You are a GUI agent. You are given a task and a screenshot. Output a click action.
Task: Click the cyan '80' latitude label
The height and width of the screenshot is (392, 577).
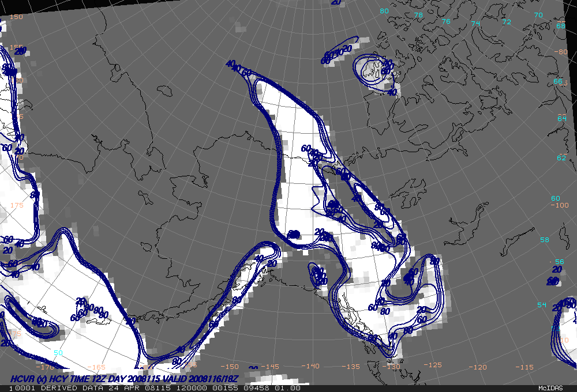pyautogui.click(x=384, y=11)
